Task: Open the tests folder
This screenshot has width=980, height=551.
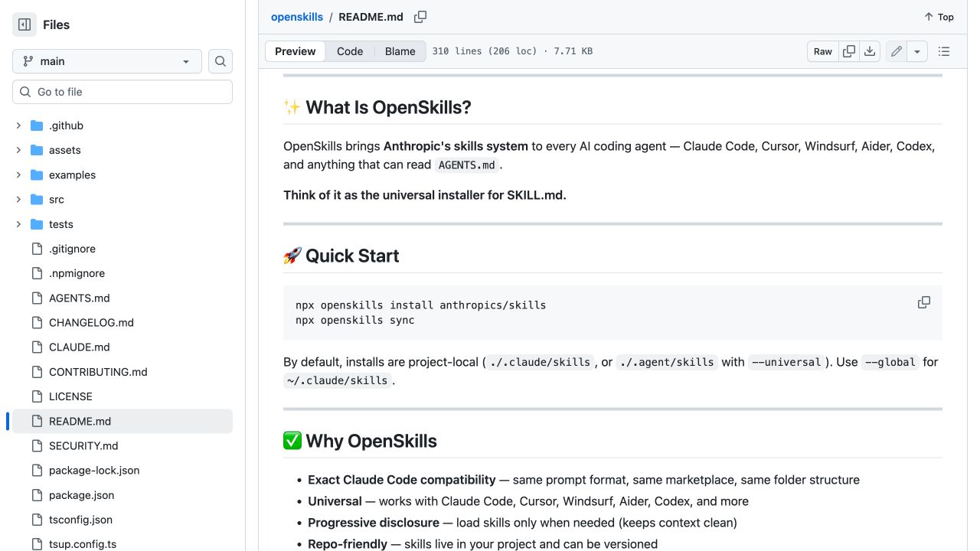Action: (61, 224)
